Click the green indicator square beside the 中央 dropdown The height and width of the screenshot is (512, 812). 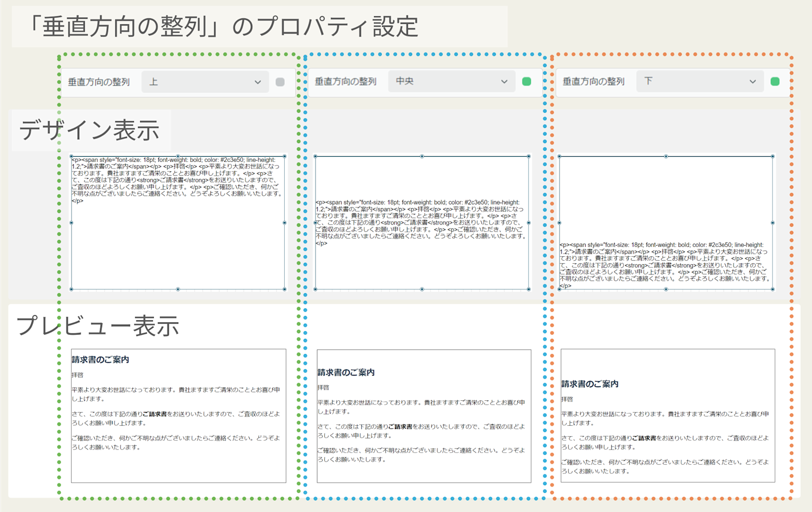click(x=527, y=81)
